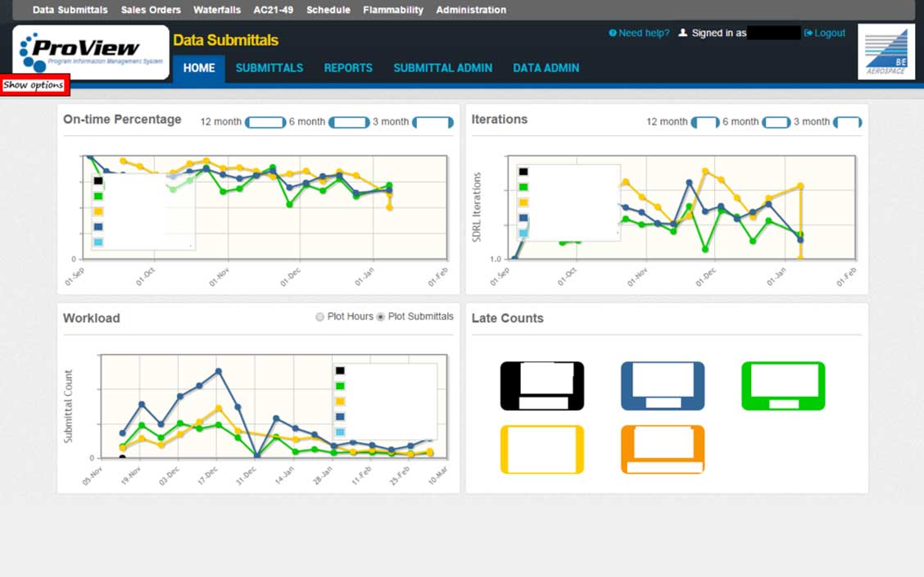The image size is (924, 577).
Task: Open the black Late Counts tile
Action: click(542, 386)
